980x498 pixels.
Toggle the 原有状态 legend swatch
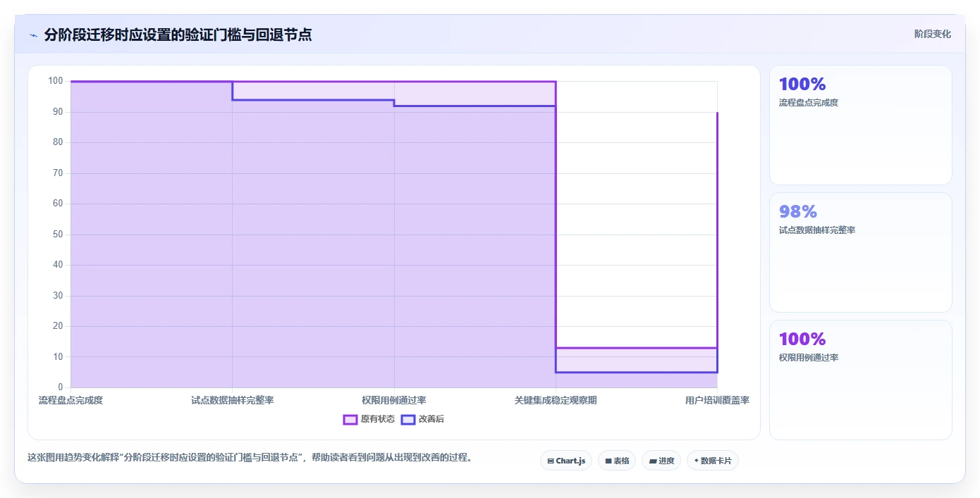click(350, 419)
